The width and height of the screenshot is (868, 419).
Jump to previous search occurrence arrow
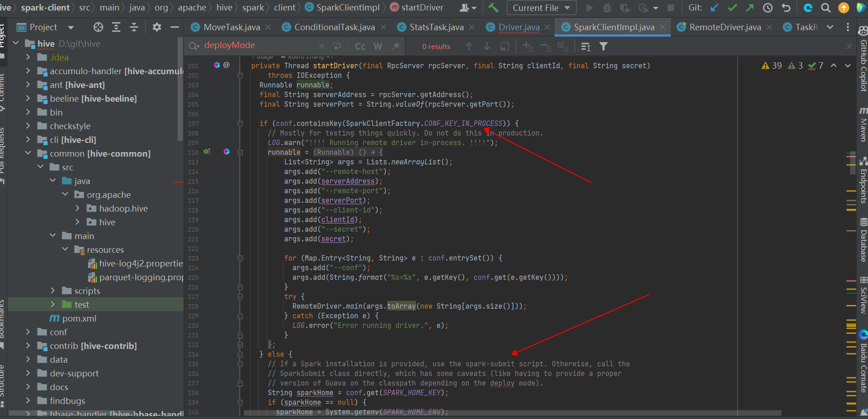(x=469, y=46)
